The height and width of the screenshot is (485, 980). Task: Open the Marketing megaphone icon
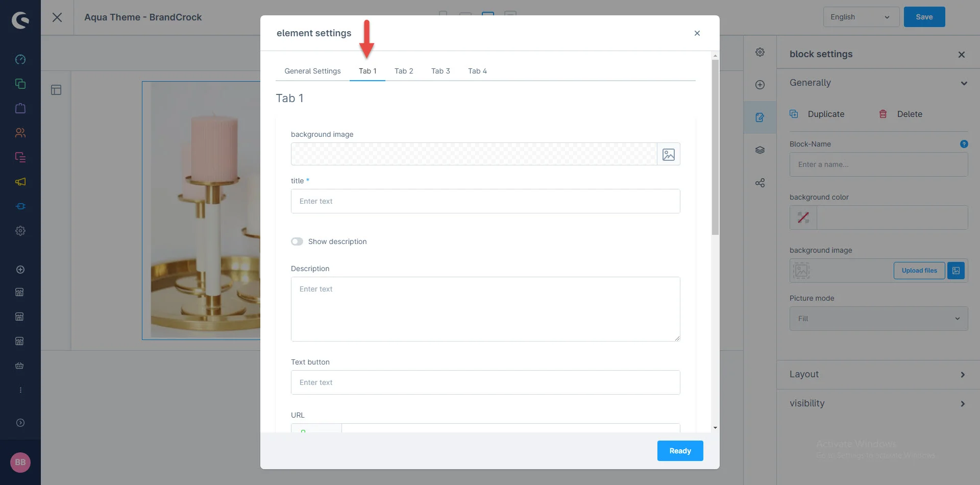(x=20, y=182)
